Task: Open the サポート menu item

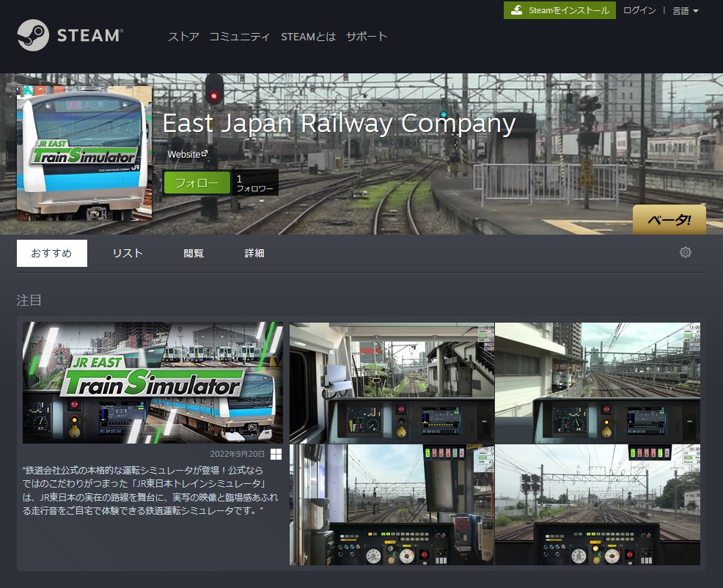Action: click(x=367, y=37)
